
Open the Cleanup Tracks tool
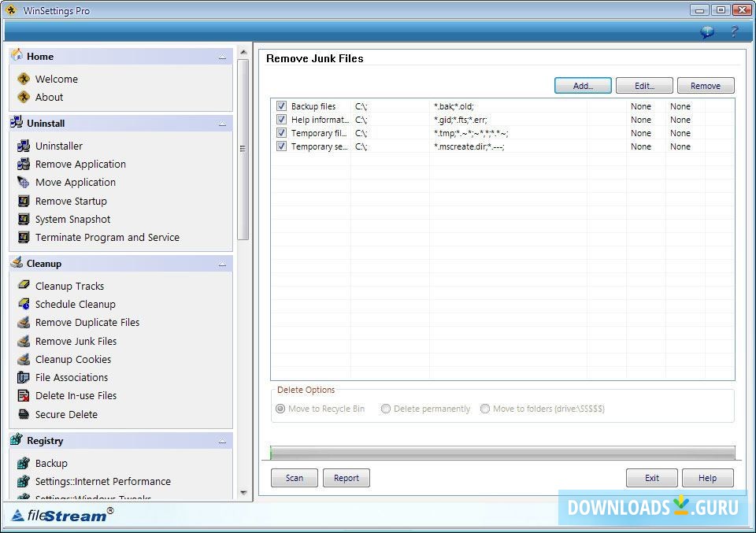click(69, 285)
